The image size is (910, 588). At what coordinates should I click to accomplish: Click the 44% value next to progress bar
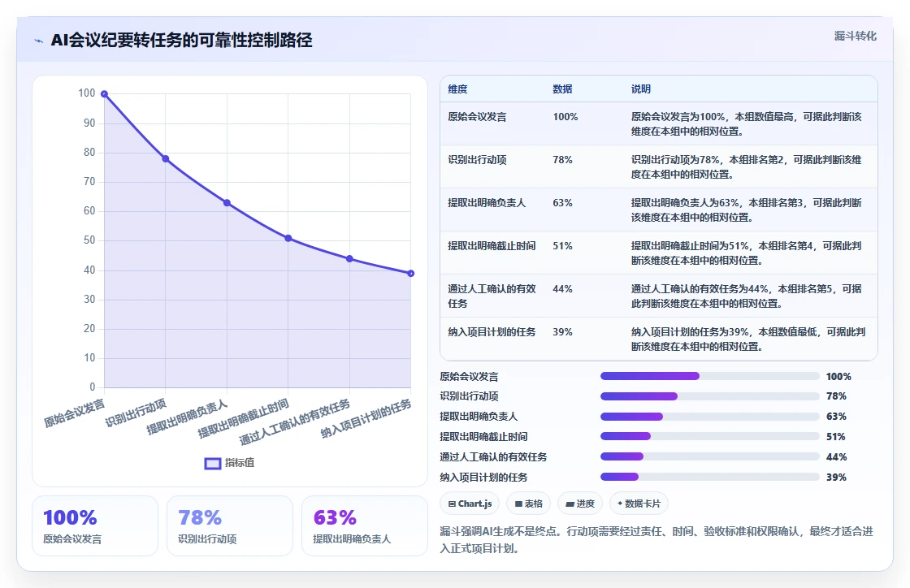pos(836,457)
